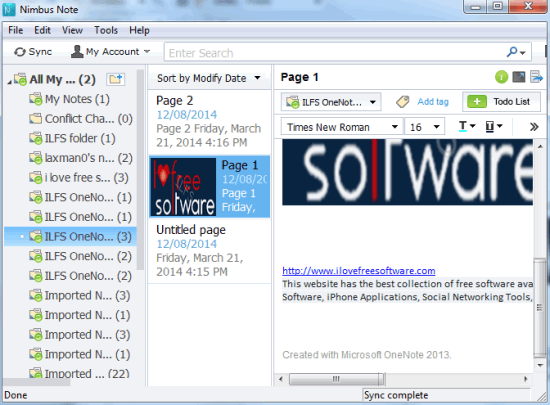
Task: Click the share note arrow icon
Action: pyautogui.click(x=536, y=77)
